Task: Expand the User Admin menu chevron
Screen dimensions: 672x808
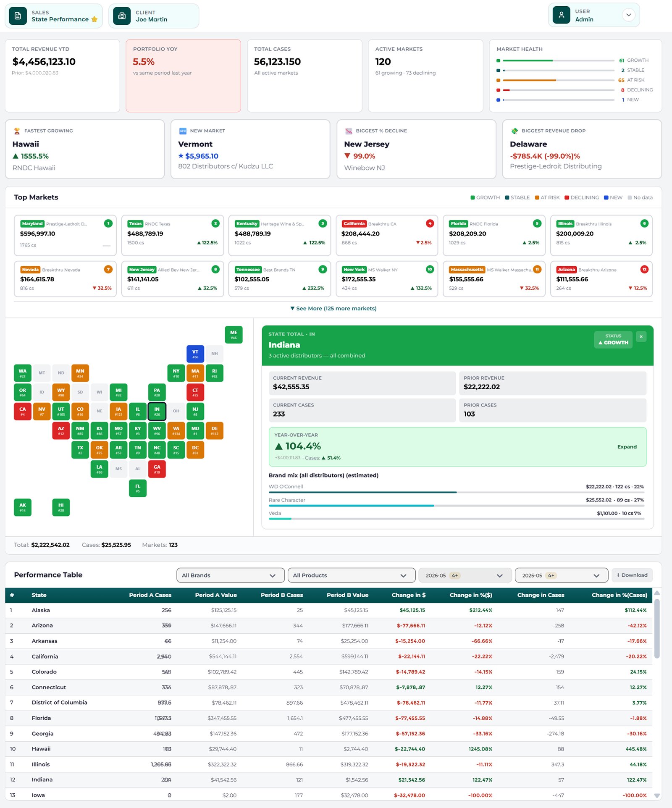Action: tap(628, 15)
